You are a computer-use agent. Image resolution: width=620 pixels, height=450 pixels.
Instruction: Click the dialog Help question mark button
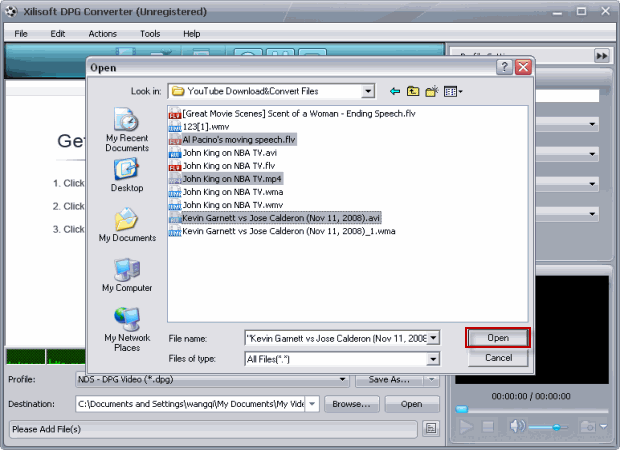point(504,67)
